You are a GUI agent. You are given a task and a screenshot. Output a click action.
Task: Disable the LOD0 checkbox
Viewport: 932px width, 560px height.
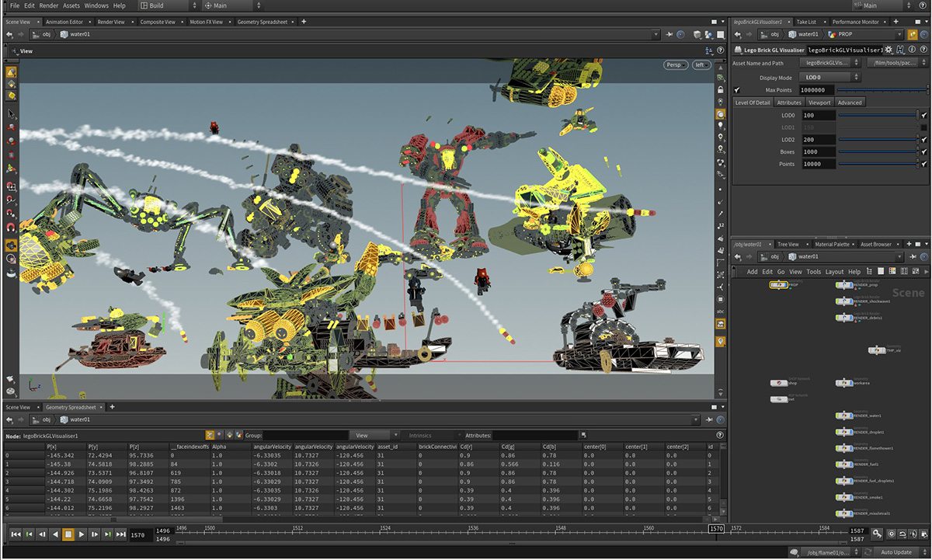coord(923,115)
